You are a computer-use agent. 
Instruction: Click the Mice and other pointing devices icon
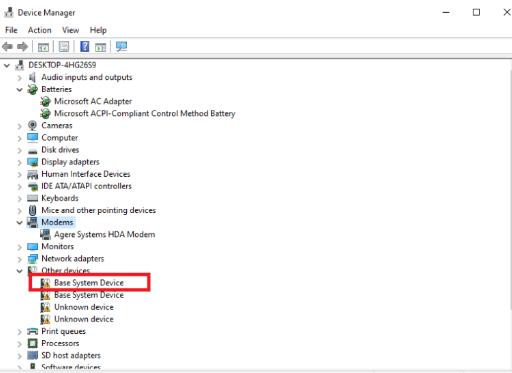coord(32,210)
